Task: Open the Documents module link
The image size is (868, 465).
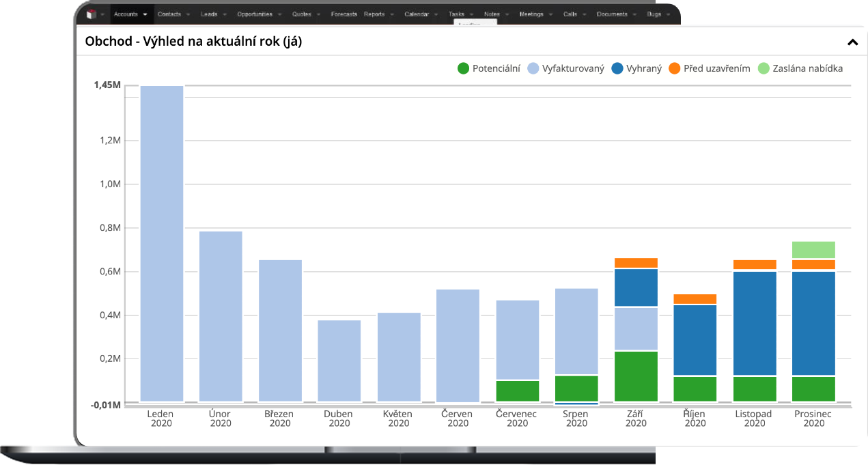Action: 613,14
